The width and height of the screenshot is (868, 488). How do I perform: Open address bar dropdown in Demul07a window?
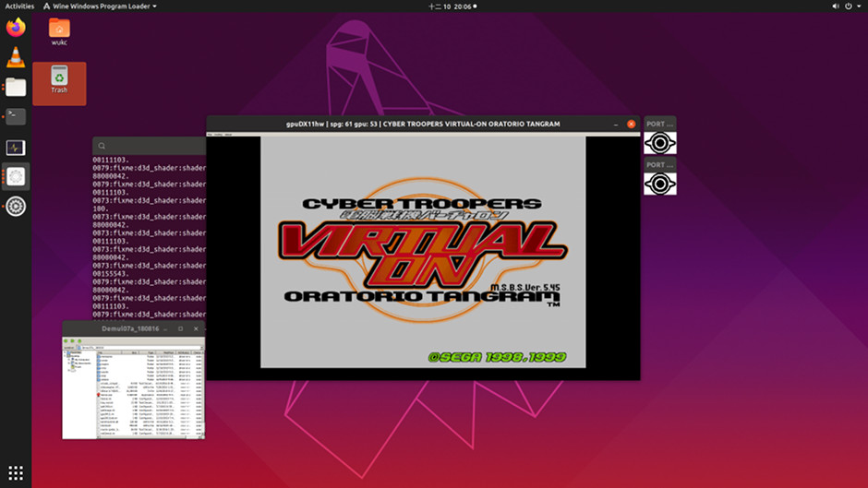pyautogui.click(x=201, y=348)
